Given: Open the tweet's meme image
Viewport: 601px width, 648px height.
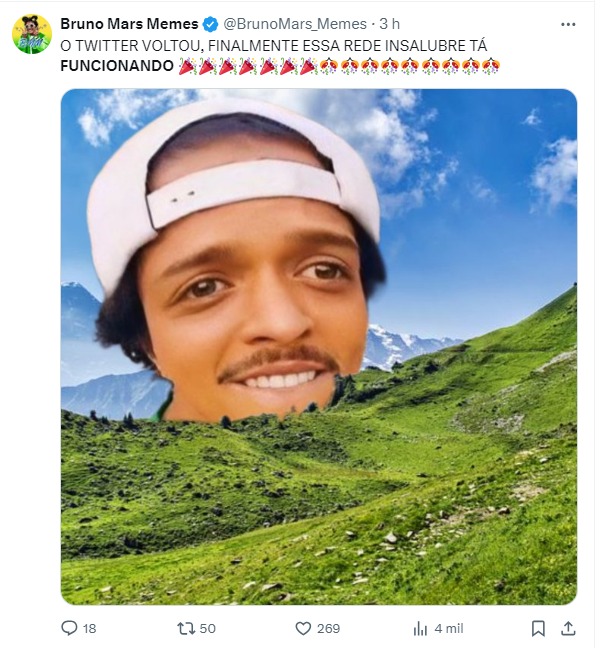Looking at the screenshot, I should point(318,346).
